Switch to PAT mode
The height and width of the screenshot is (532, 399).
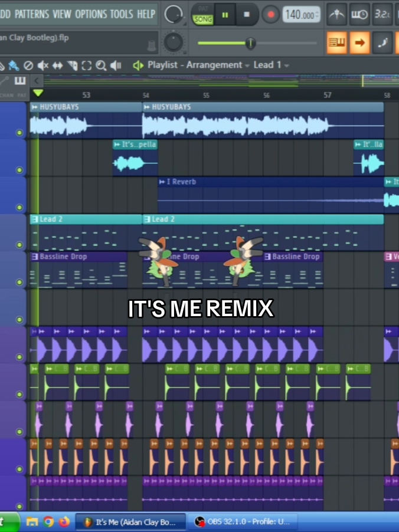[x=203, y=9]
